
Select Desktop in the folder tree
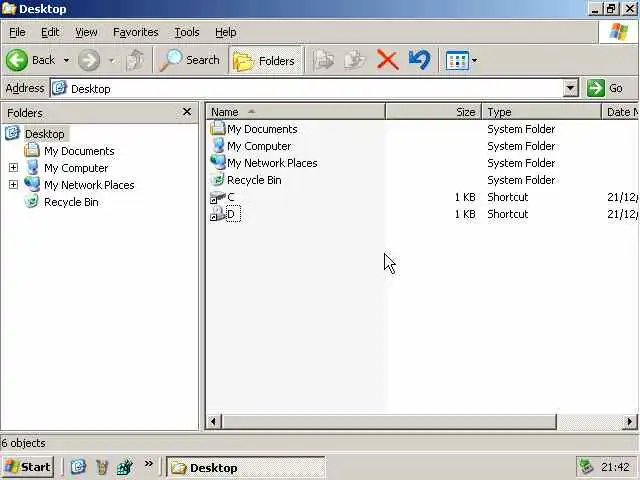click(x=44, y=134)
